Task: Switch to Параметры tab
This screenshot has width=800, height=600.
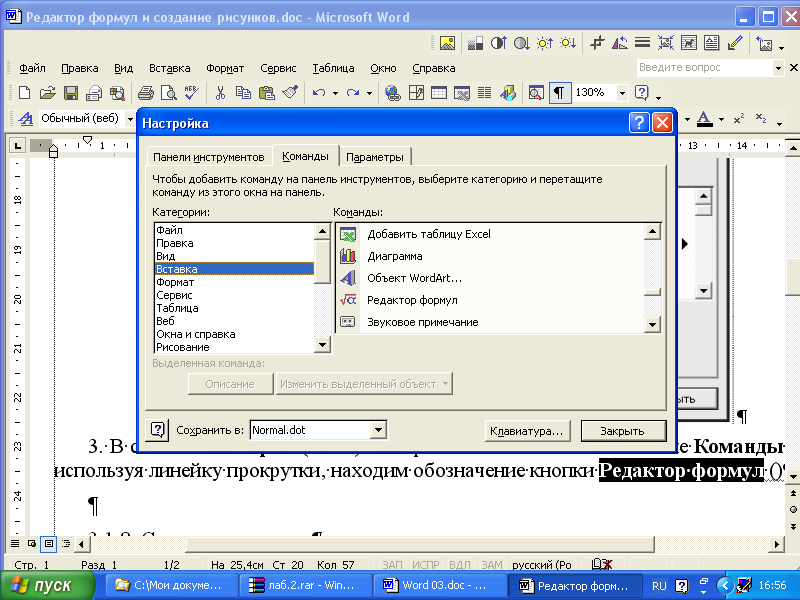Action: click(x=375, y=157)
